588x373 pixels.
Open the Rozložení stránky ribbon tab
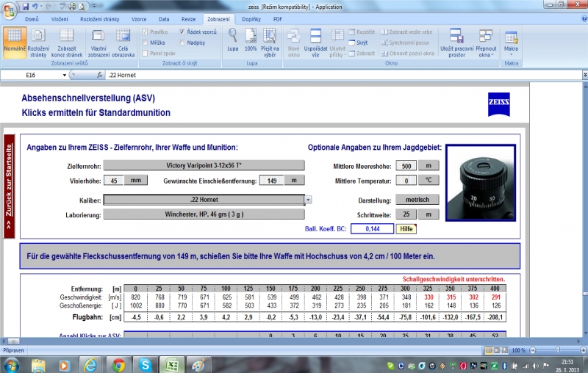(x=100, y=19)
